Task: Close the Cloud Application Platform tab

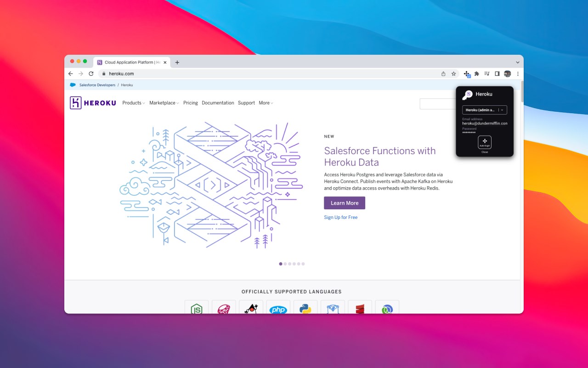Action: point(165,63)
